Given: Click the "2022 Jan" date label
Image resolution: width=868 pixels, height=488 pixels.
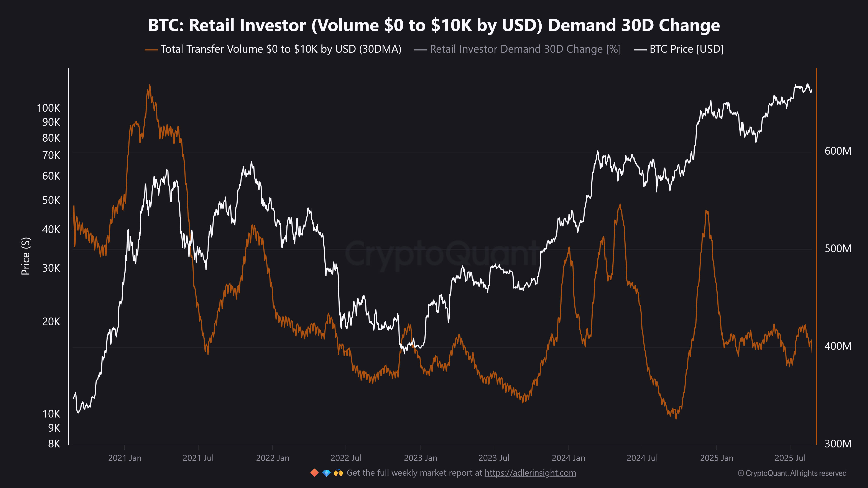Looking at the screenshot, I should pyautogui.click(x=273, y=458).
